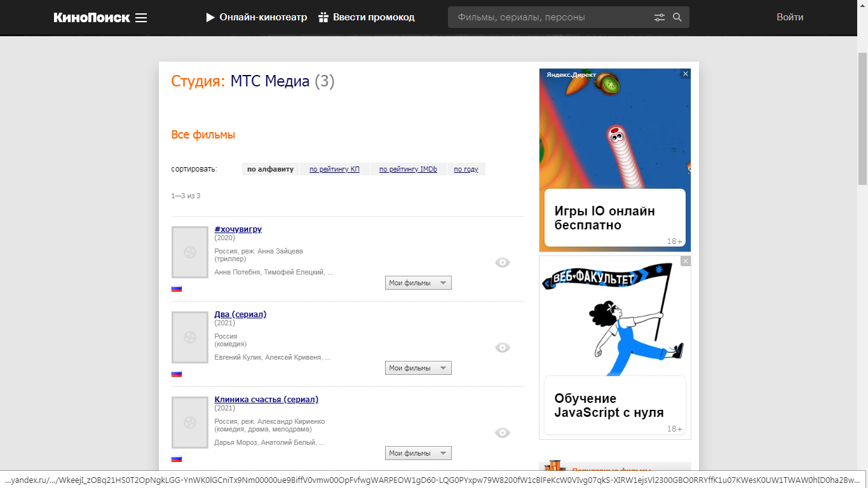Viewport: 868px width, 488px height.
Task: Sort films по рейтингу КП
Action: (334, 169)
